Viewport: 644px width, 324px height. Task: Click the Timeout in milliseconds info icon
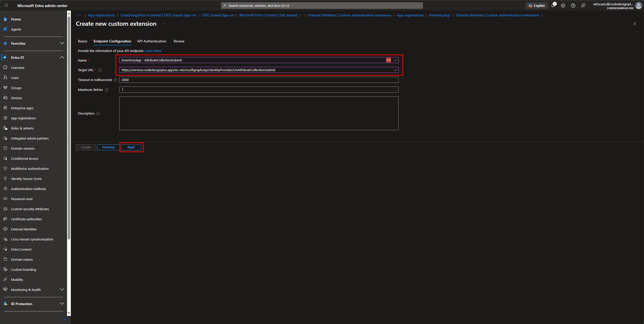(x=116, y=80)
